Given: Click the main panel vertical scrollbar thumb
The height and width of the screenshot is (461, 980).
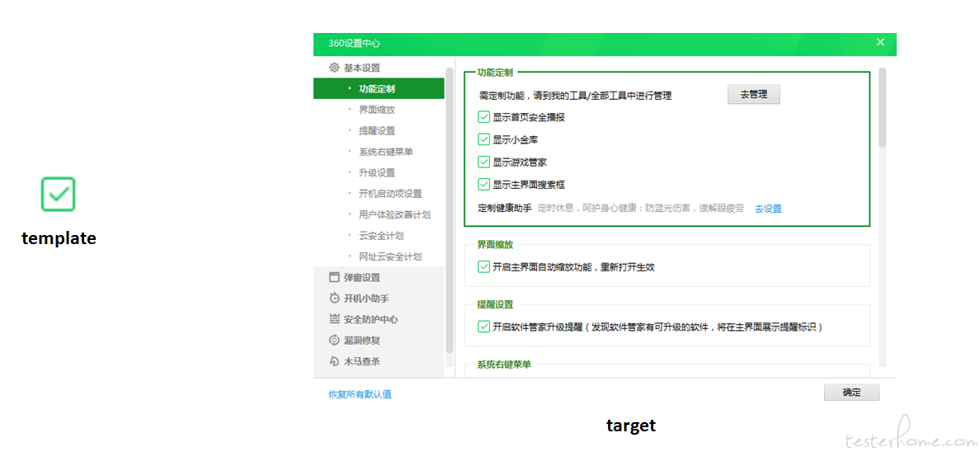Looking at the screenshot, I should (882, 107).
